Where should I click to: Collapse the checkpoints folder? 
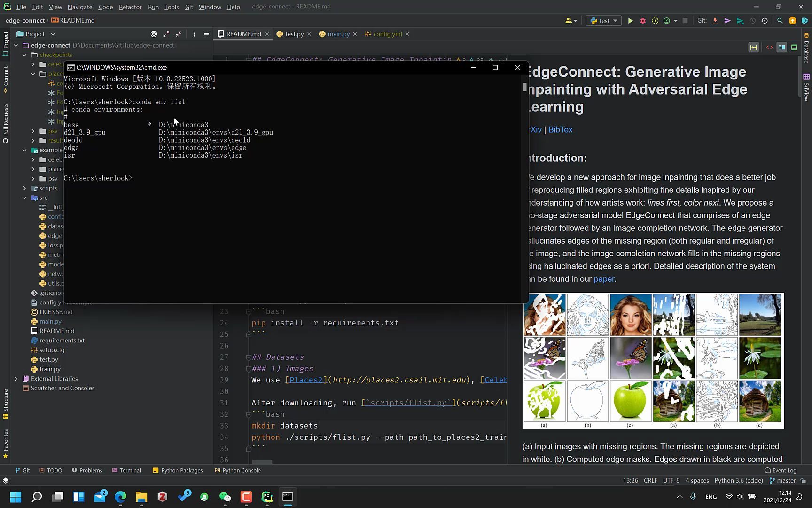point(24,55)
